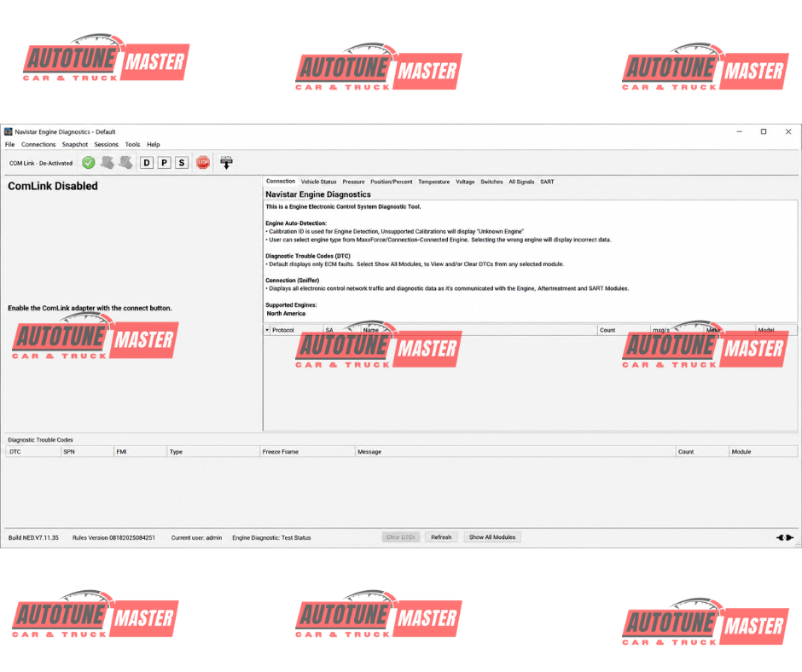Click the Engine Auto-Detection heading text
Viewport: 802px width, 672px height.
pyautogui.click(x=296, y=223)
